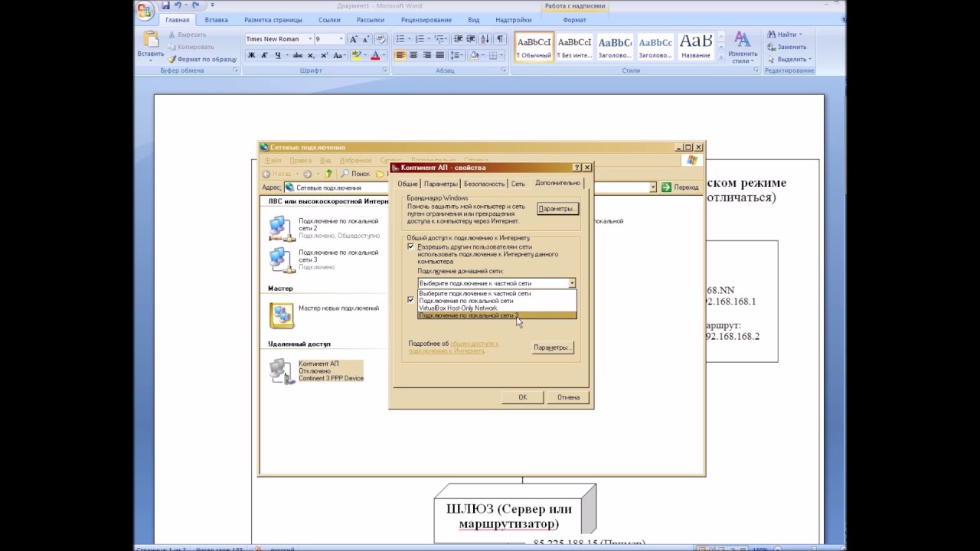980x551 pixels.
Task: Open address bar dropdown in Сетевые подключения
Action: pyautogui.click(x=653, y=187)
